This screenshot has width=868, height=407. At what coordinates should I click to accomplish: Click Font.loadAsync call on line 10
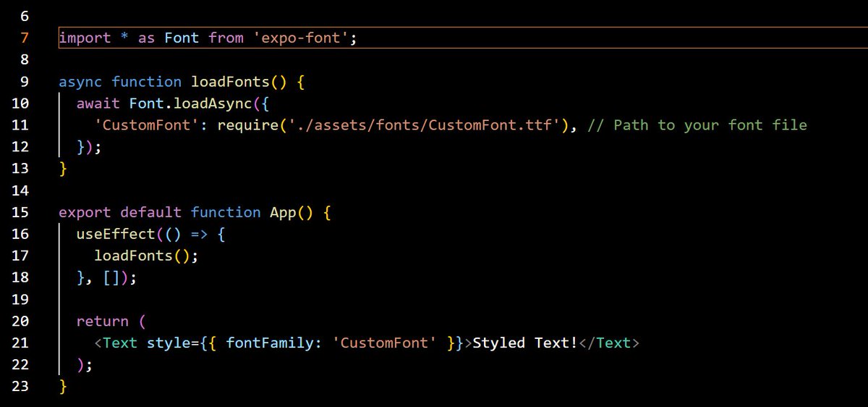pos(191,103)
